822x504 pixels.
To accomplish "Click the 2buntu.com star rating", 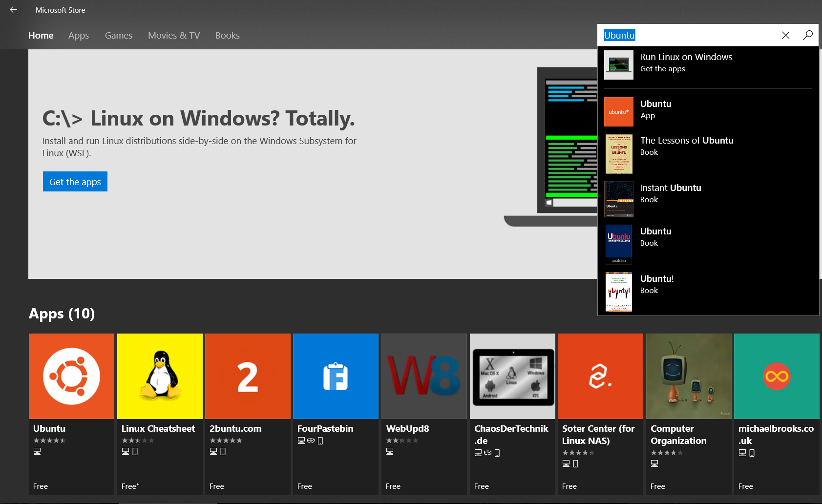I will (226, 441).
